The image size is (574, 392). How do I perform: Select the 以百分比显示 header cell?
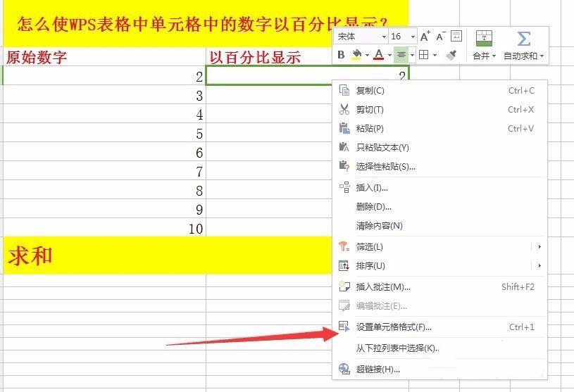point(269,57)
